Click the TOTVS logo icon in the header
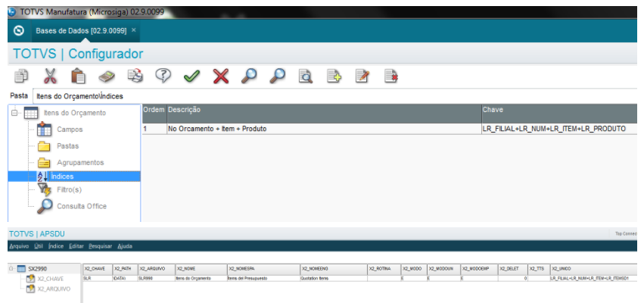This screenshot has width=644, height=303. [x=18, y=30]
